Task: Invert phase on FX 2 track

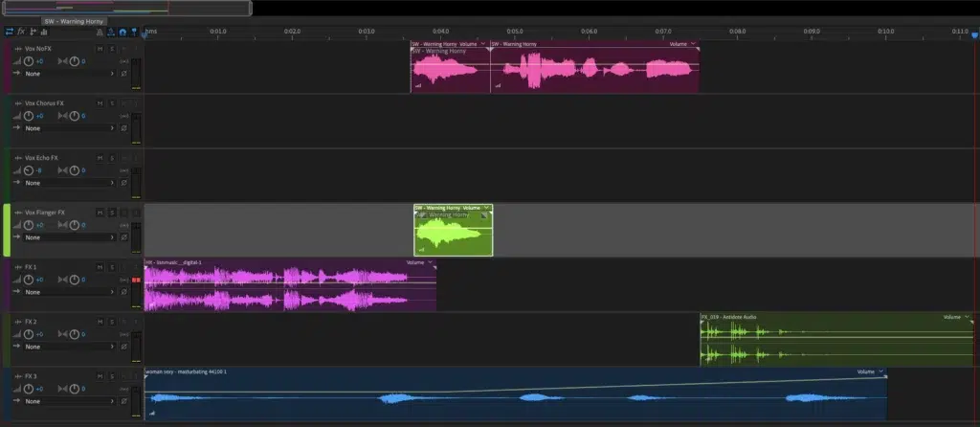Action: click(x=123, y=347)
